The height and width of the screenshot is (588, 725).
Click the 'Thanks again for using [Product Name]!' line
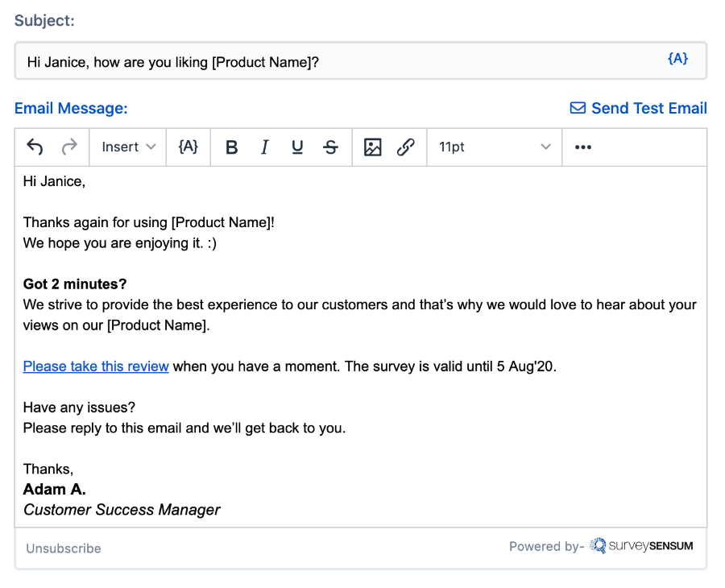click(149, 222)
